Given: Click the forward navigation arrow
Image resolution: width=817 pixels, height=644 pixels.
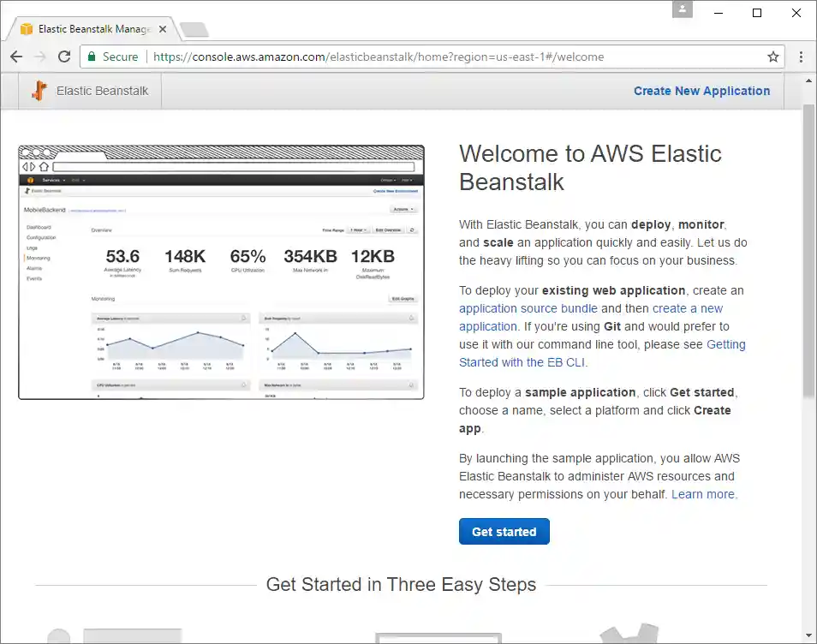Looking at the screenshot, I should (x=40, y=57).
